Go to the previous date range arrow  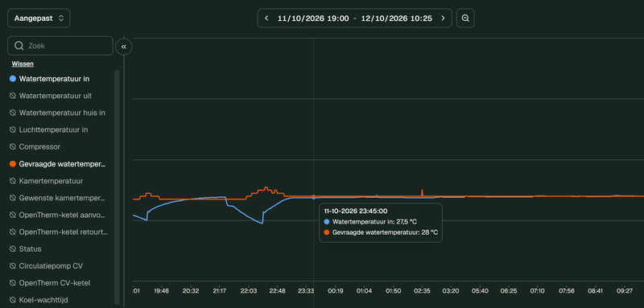266,18
